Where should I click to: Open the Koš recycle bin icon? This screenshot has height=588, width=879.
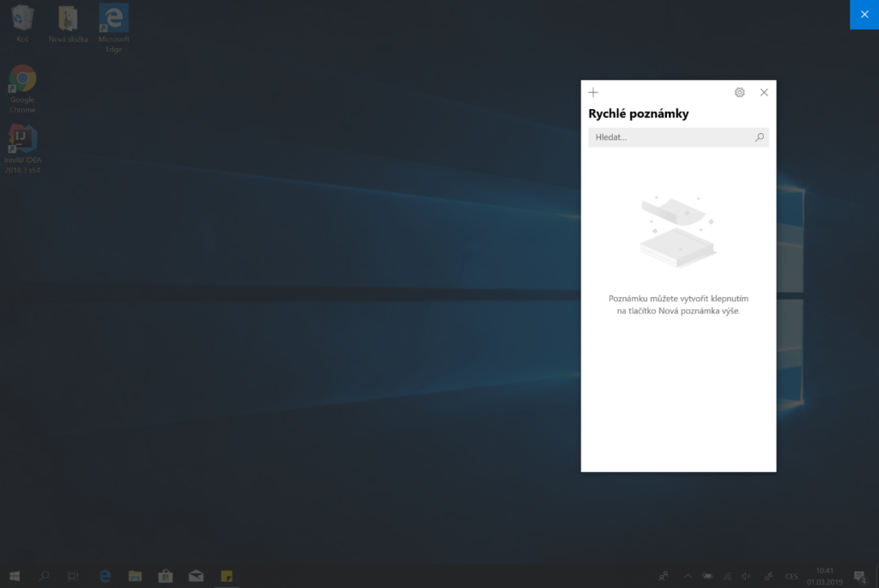pos(22,21)
